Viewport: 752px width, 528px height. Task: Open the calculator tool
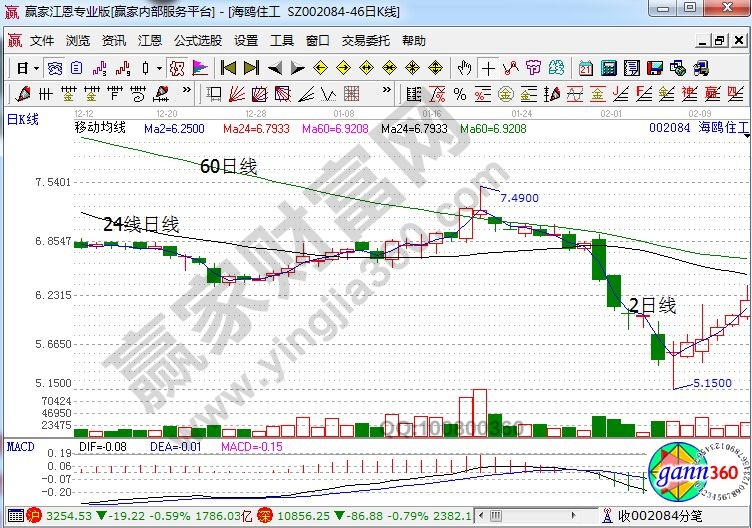tap(608, 69)
